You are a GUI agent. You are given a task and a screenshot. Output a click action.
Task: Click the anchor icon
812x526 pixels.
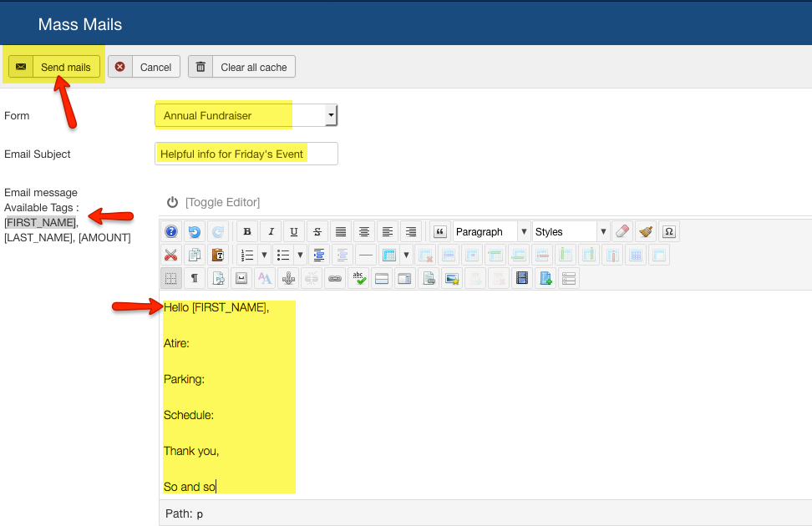(x=288, y=279)
